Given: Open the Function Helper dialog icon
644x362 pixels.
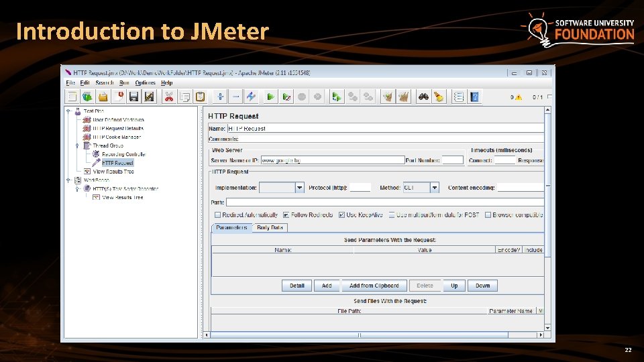Looking at the screenshot, I should 459,97.
